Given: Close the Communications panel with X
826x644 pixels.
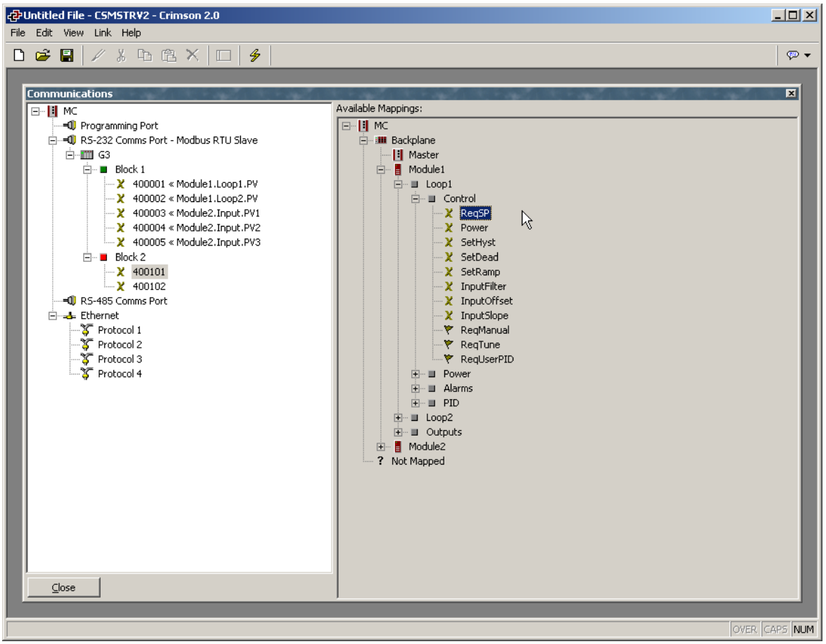Looking at the screenshot, I should (x=791, y=93).
